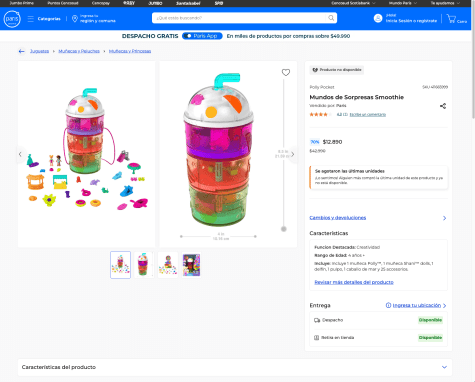The height and width of the screenshot is (382, 475).
Task: Click the Retira en tienda store icon
Action: click(316, 338)
